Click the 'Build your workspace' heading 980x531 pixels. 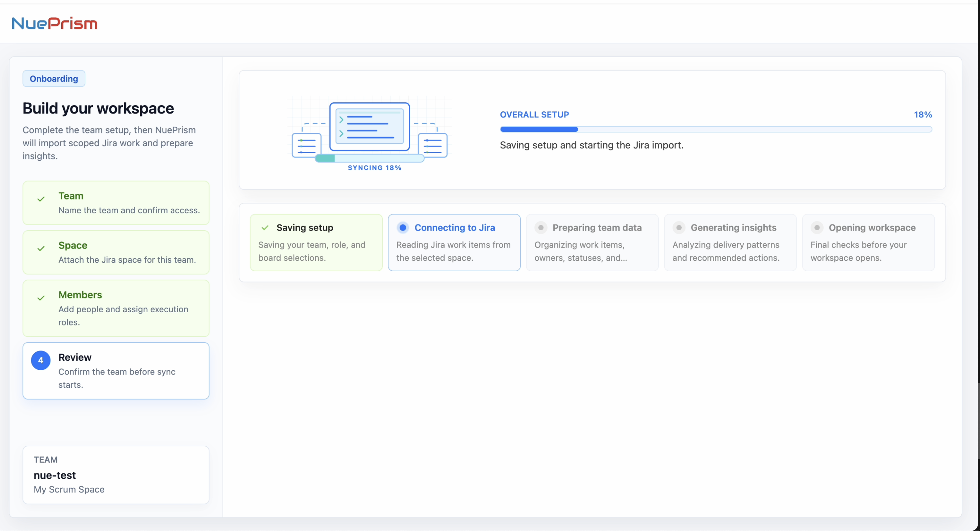pos(98,108)
